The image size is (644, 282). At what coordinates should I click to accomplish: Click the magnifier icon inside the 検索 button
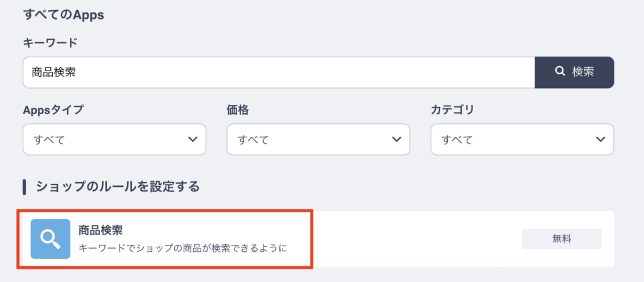pyautogui.click(x=560, y=72)
